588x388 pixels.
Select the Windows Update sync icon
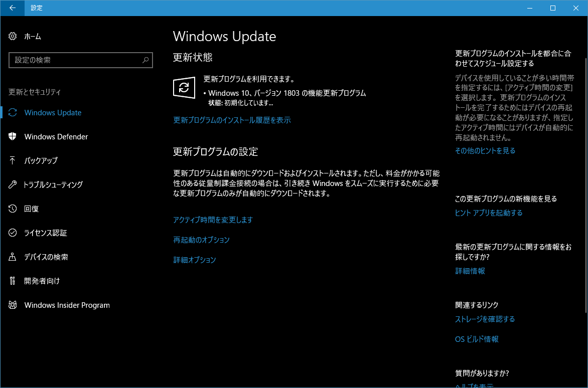pyautogui.click(x=13, y=112)
